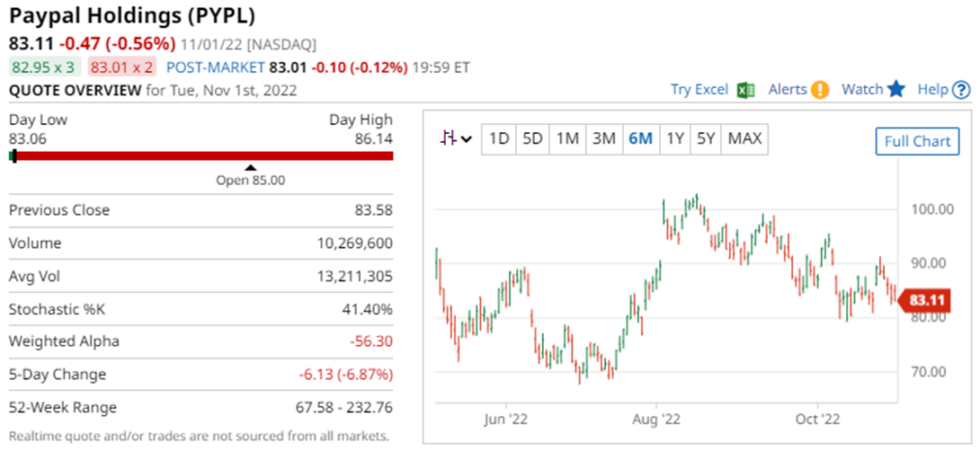Select the 5D chart period
The width and height of the screenshot is (980, 452).
pos(533,138)
